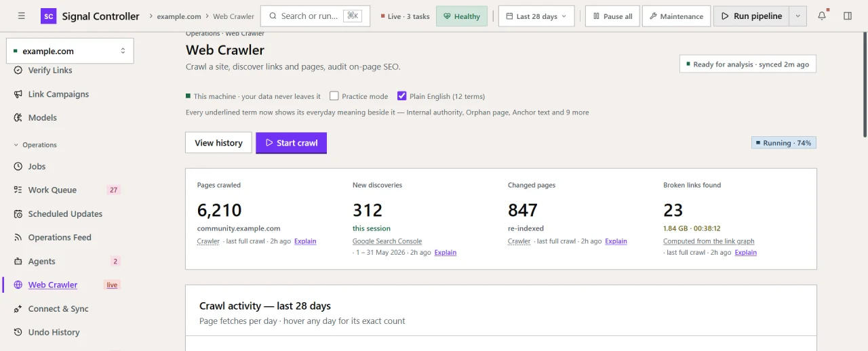Click the heart icon in Healthy badge
This screenshot has width=868, height=351.
[447, 16]
